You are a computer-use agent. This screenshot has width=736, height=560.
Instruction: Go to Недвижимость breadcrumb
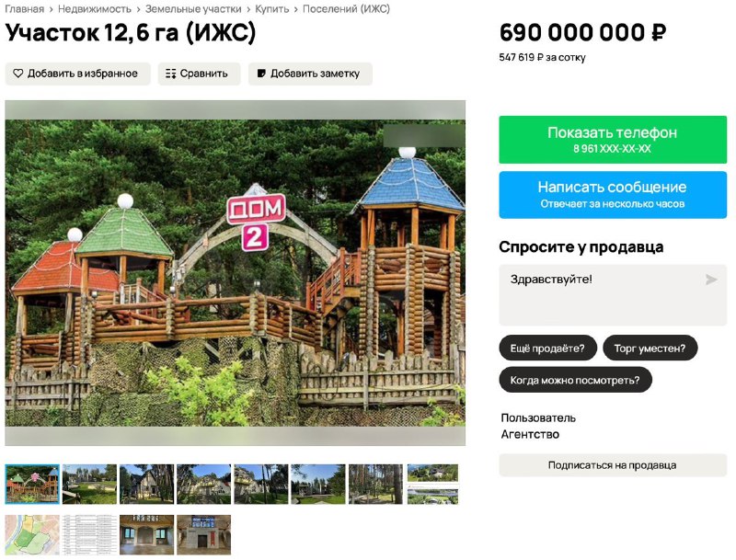click(x=95, y=9)
